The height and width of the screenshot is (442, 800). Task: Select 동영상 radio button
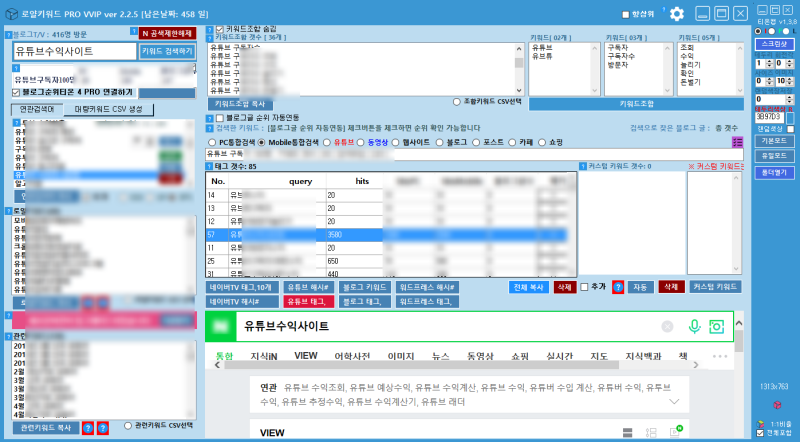(360, 142)
